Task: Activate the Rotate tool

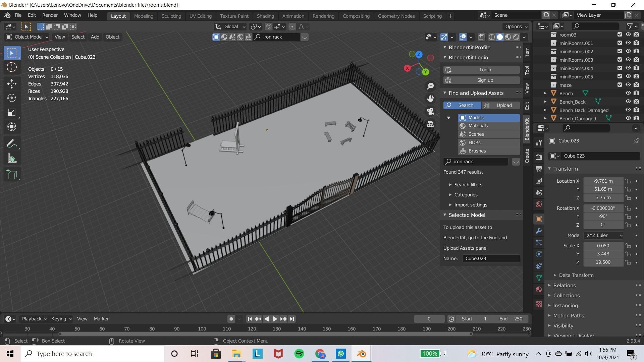Action: (x=12, y=98)
